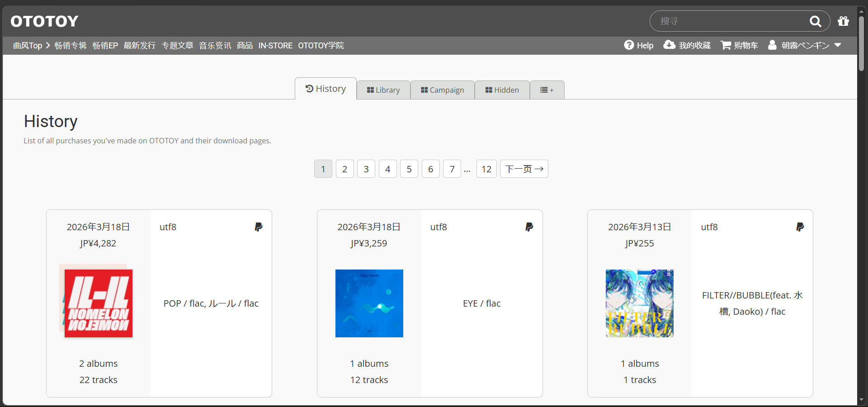Click the Help question mark icon
Image resolution: width=868 pixels, height=407 pixels.
coord(629,45)
